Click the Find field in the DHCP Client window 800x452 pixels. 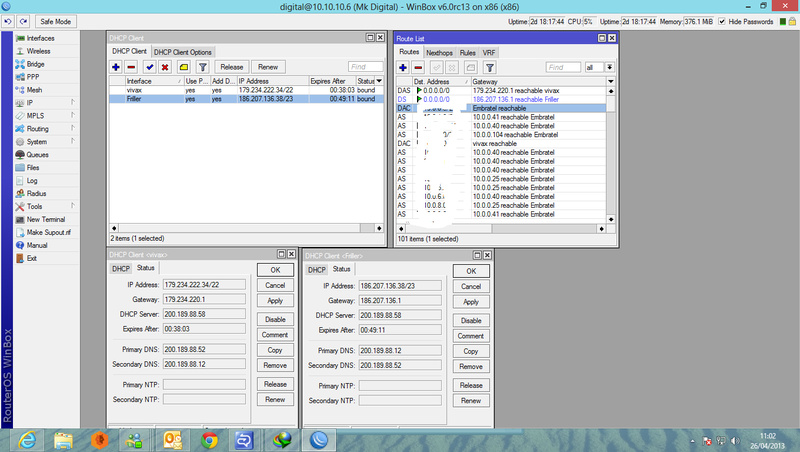pos(365,67)
